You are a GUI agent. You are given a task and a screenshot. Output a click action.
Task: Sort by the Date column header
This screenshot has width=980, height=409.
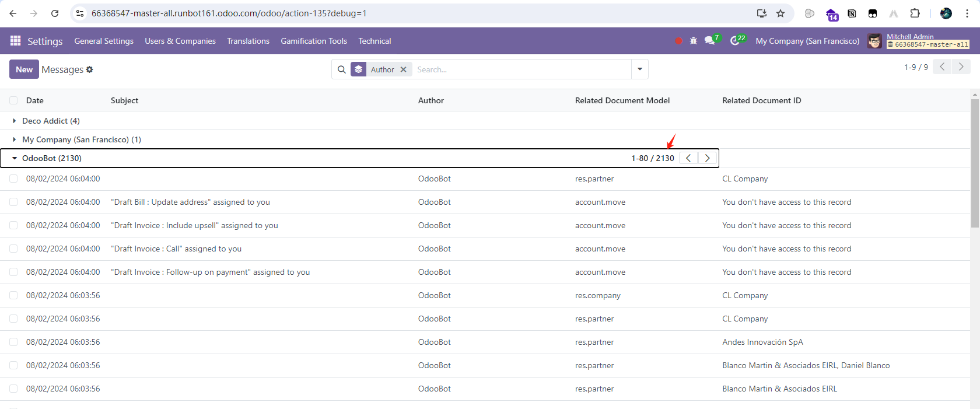(x=35, y=100)
